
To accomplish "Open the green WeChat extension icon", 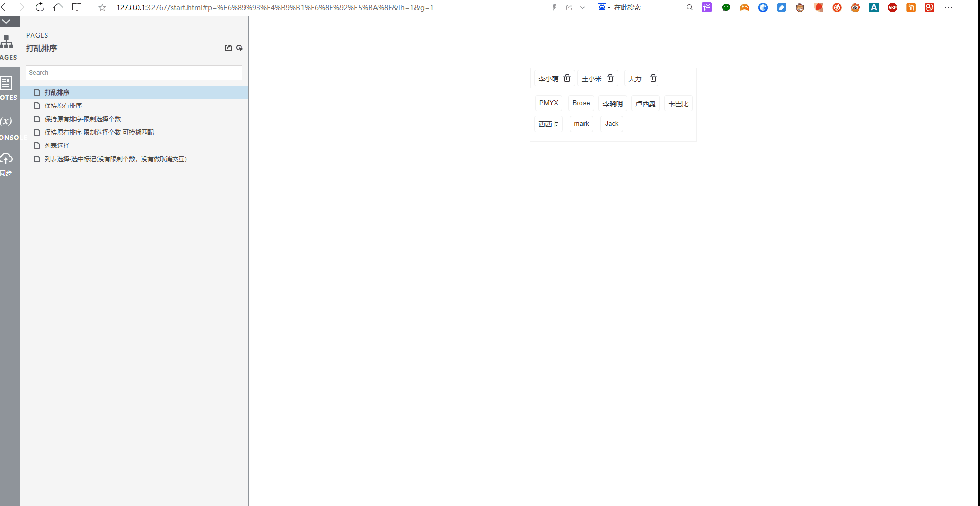I will tap(726, 7).
